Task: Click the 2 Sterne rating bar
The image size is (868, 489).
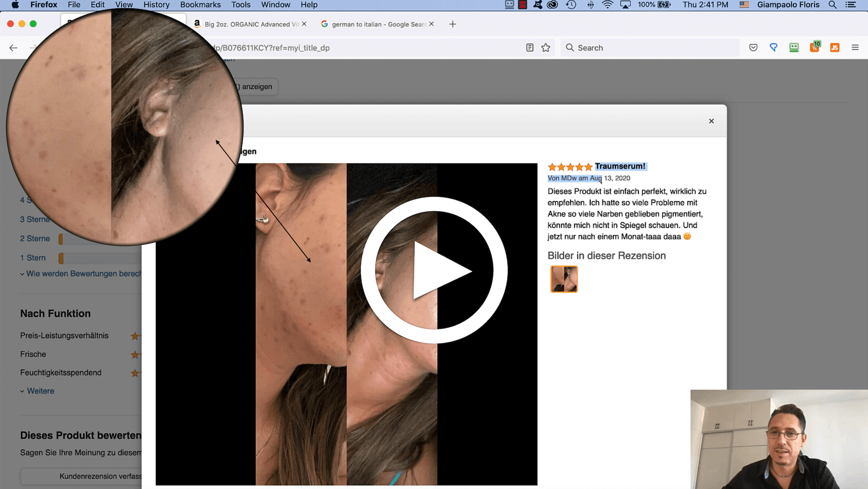Action: (x=100, y=239)
